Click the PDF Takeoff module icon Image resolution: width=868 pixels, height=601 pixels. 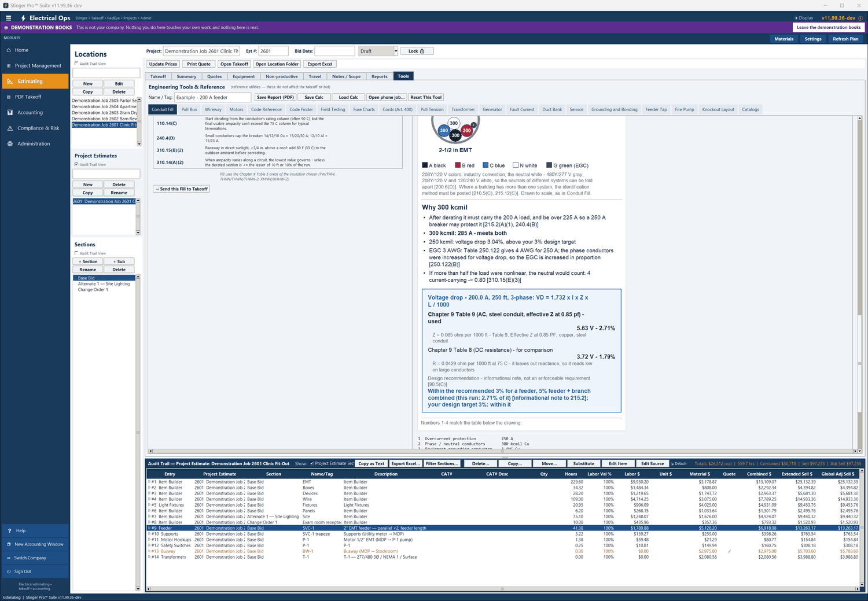(x=9, y=97)
